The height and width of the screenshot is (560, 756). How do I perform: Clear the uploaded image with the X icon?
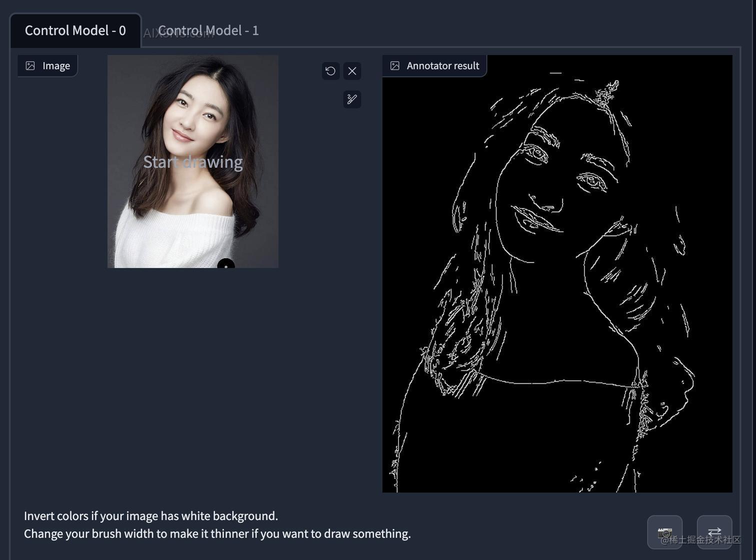(x=352, y=71)
